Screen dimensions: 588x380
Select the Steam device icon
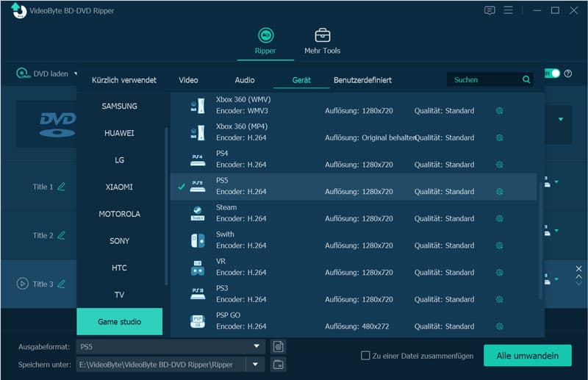coord(198,213)
